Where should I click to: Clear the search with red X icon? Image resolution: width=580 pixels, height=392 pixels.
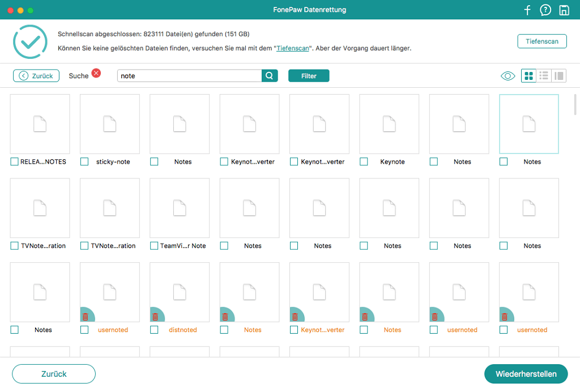coord(96,73)
